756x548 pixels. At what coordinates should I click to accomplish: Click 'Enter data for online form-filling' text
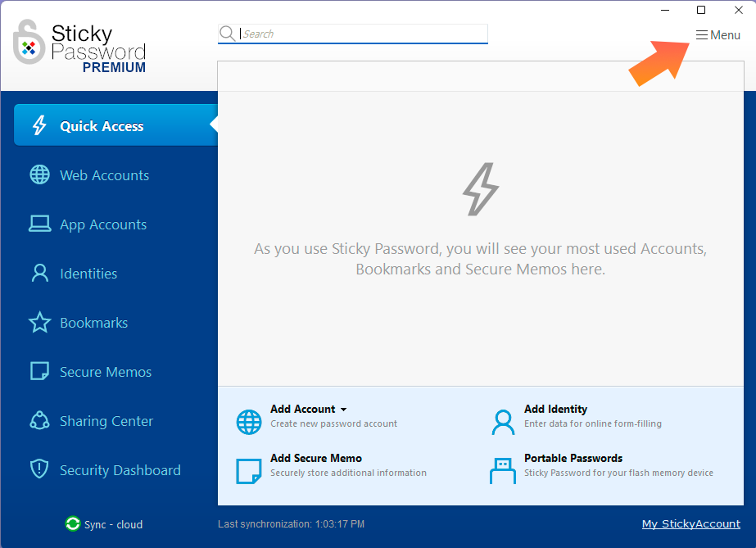coord(592,423)
